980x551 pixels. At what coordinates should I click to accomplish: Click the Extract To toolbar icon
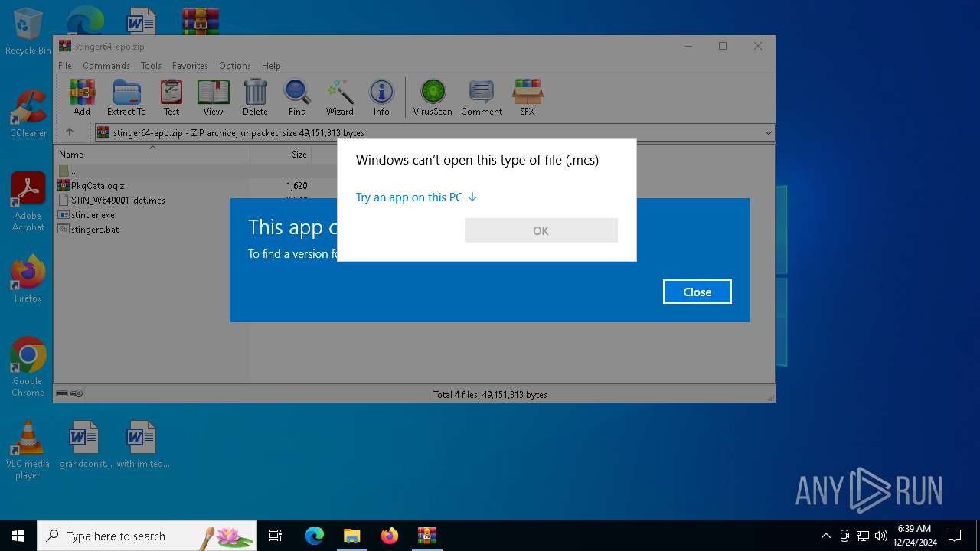(x=126, y=97)
